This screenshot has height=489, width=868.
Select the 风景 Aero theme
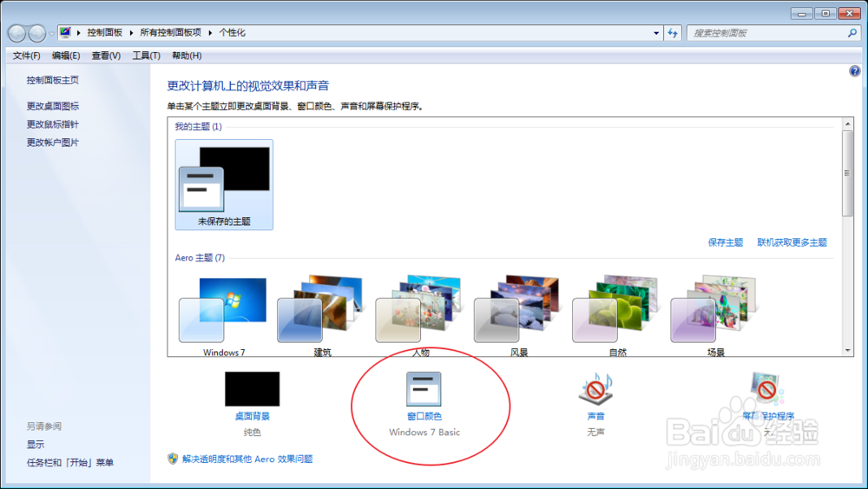point(519,315)
